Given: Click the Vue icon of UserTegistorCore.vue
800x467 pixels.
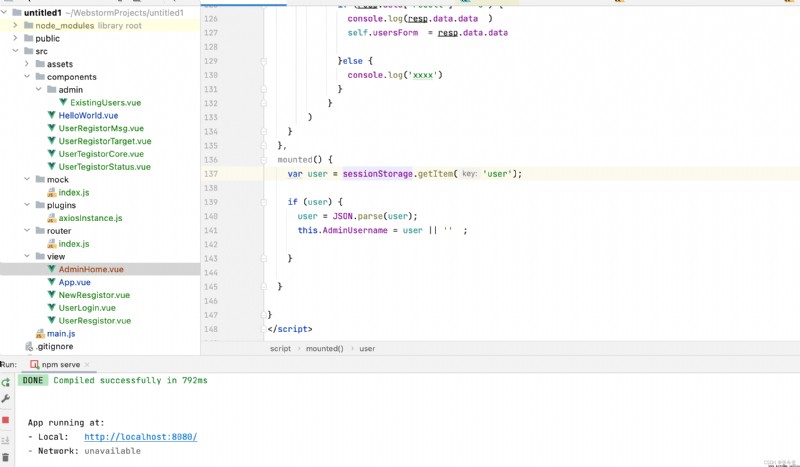Looking at the screenshot, I should pyautogui.click(x=52, y=154).
